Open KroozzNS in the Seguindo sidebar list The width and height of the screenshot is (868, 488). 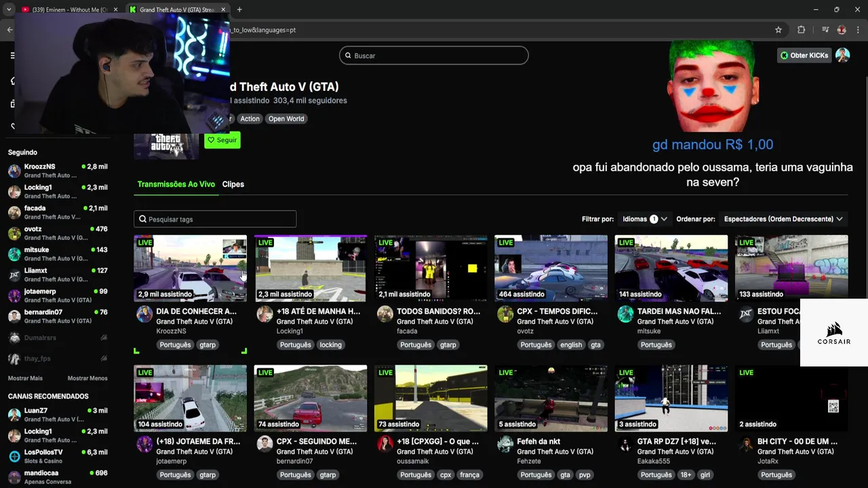(x=58, y=171)
